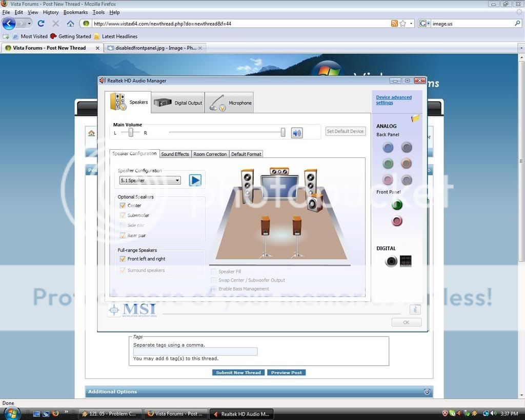The width and height of the screenshot is (525, 420).
Task: Click pink front panel jack
Action: click(x=397, y=221)
